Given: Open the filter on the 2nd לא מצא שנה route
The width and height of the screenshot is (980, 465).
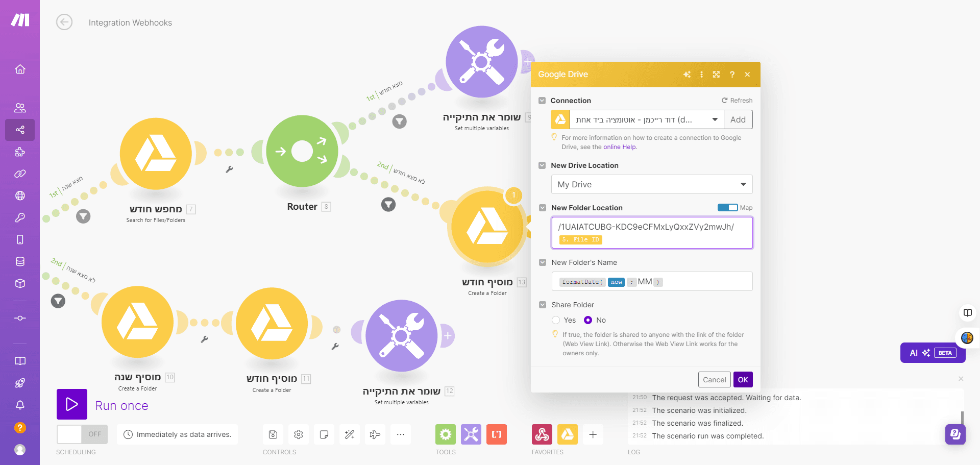Looking at the screenshot, I should (x=58, y=301).
